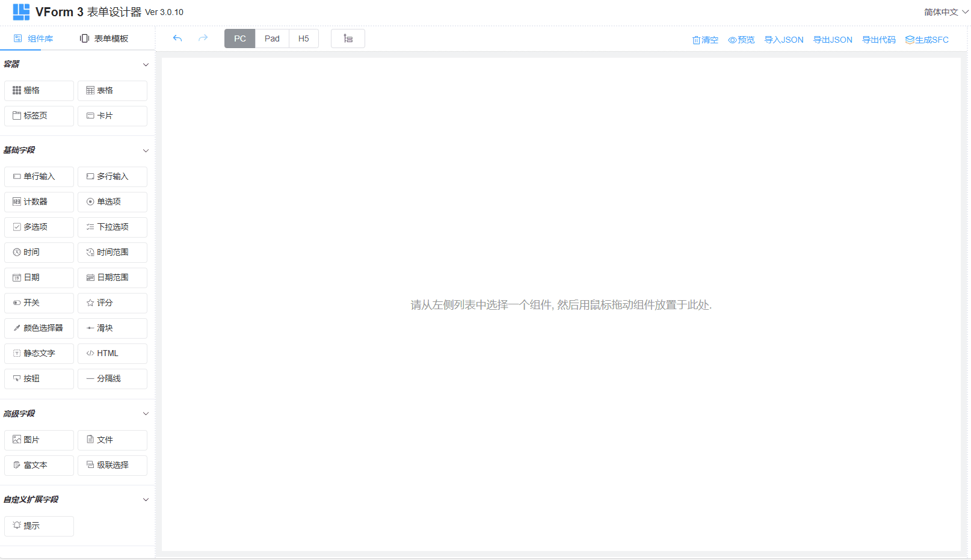971x560 pixels.
Task: Click the empty form canvas area
Action: point(559,305)
